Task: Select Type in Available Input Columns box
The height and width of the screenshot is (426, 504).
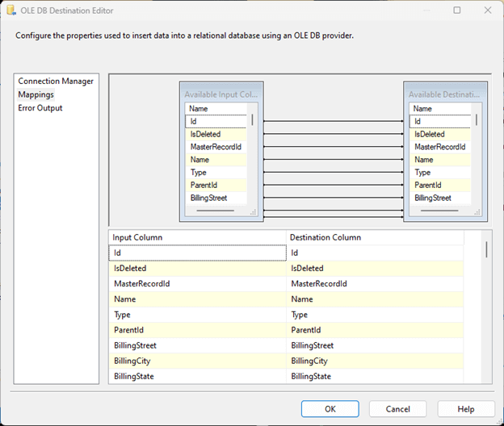Action: pyautogui.click(x=216, y=173)
